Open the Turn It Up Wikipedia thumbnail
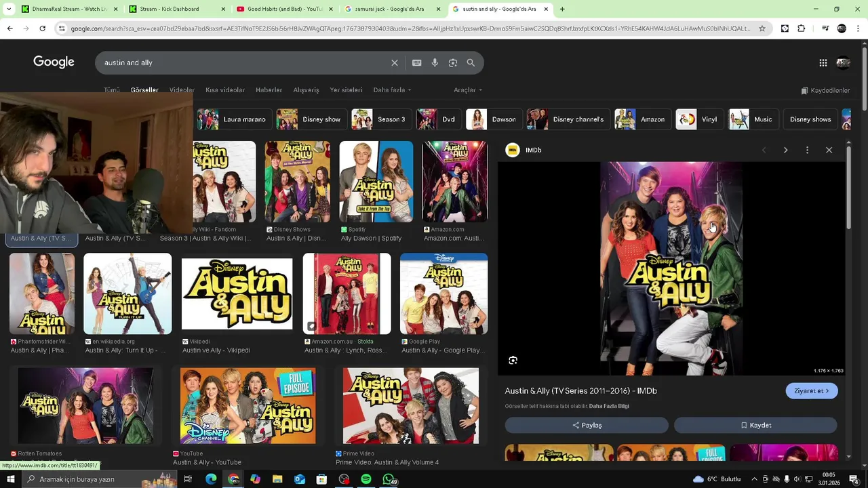The width and height of the screenshot is (868, 488). coord(127,293)
